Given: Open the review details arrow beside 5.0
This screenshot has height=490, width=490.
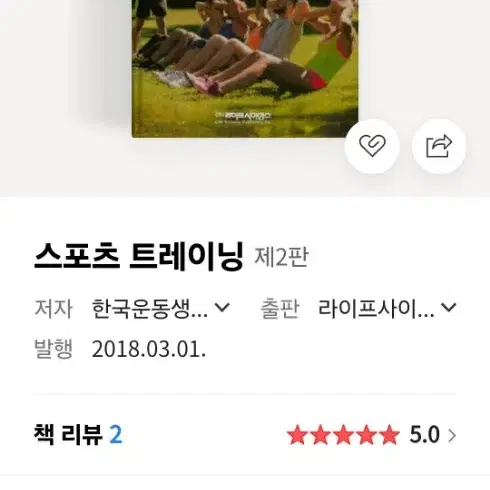Looking at the screenshot, I should 452,435.
